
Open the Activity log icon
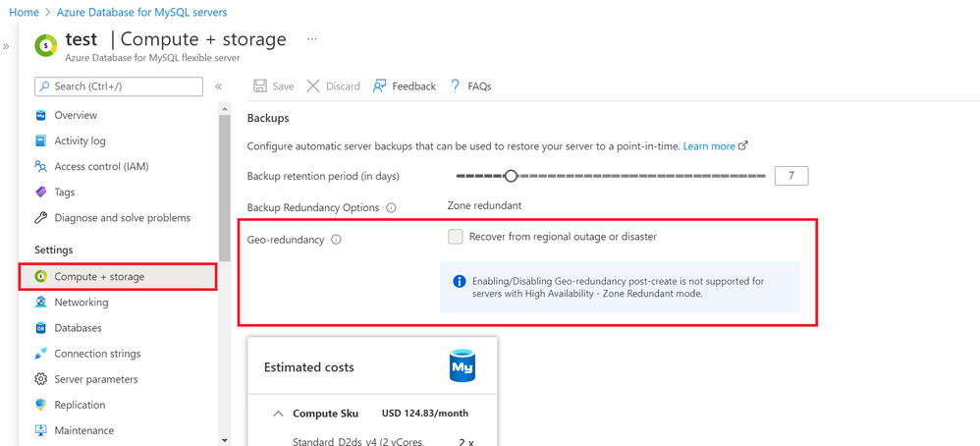40,140
